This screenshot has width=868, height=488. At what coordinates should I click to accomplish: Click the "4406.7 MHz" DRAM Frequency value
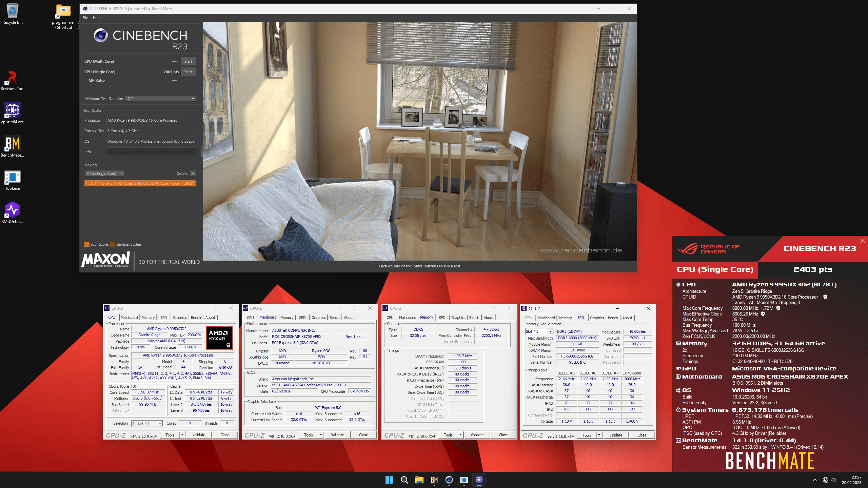462,356
